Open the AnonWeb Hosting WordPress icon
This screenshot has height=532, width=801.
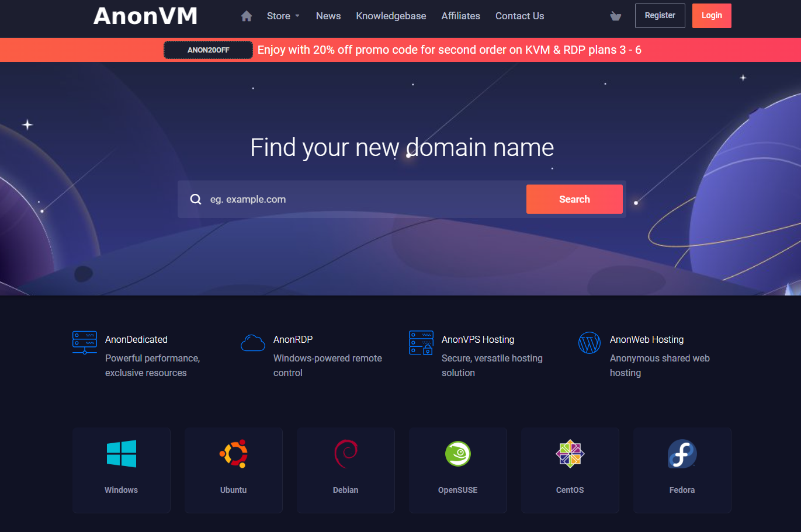click(x=590, y=342)
